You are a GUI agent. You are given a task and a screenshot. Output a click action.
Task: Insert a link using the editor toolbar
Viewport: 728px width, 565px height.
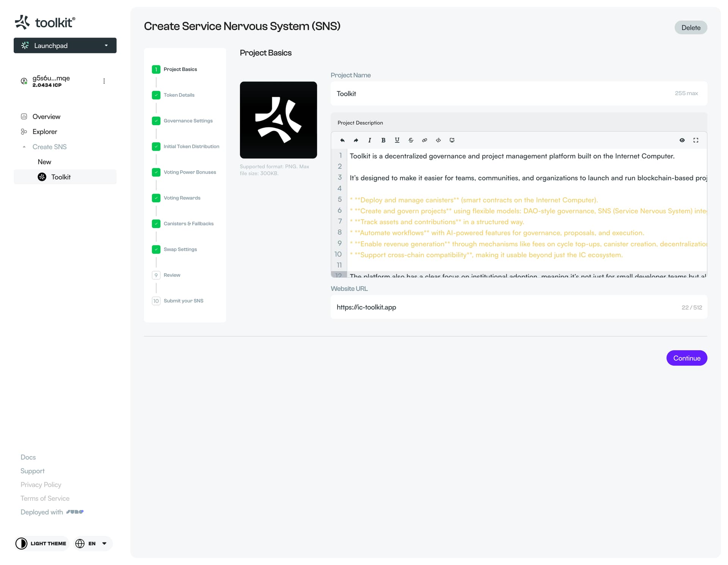[424, 140]
